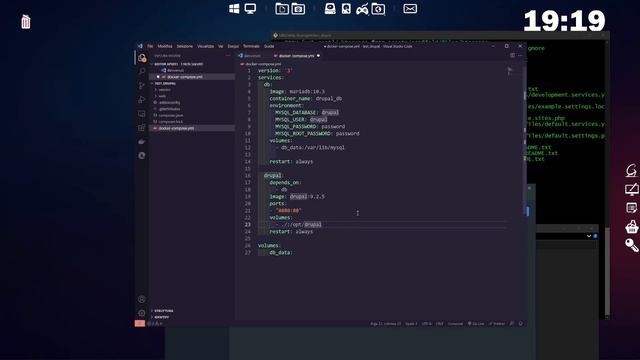Change the UTF-8 encoding setting
This screenshot has width=640, height=360.
click(x=426, y=324)
